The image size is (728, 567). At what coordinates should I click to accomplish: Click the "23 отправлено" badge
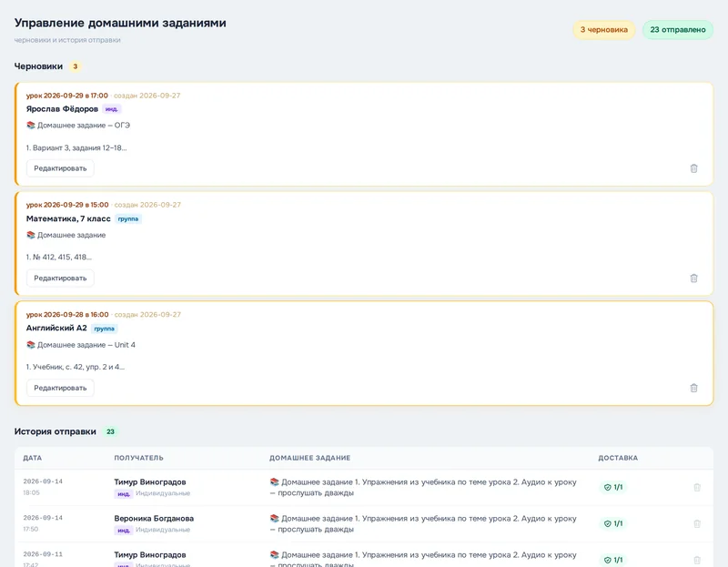[x=677, y=30]
